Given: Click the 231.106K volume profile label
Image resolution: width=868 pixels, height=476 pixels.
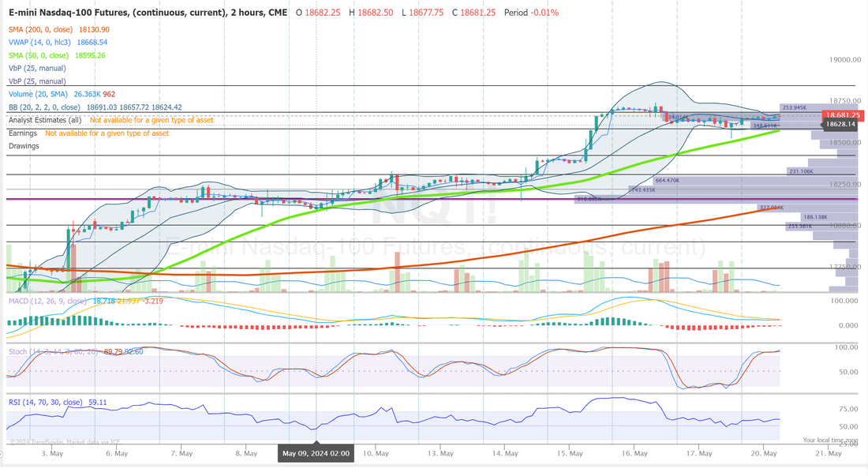Looking at the screenshot, I should (x=802, y=171).
